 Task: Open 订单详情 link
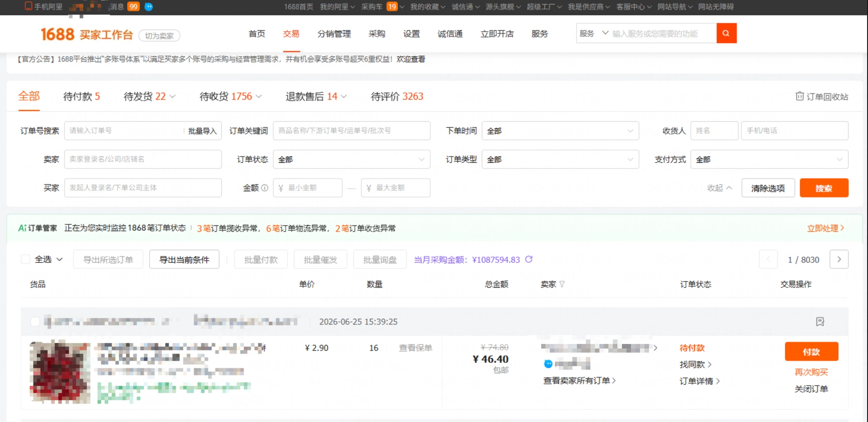pos(699,381)
